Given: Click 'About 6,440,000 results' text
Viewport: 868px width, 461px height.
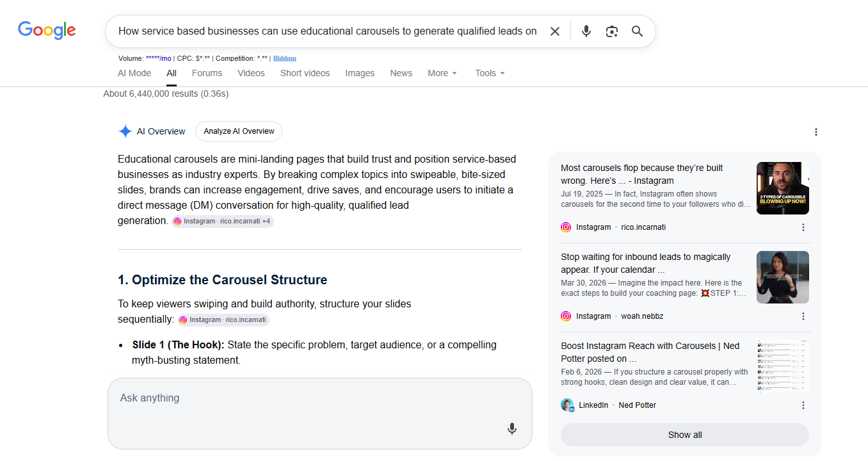Looking at the screenshot, I should [x=166, y=93].
